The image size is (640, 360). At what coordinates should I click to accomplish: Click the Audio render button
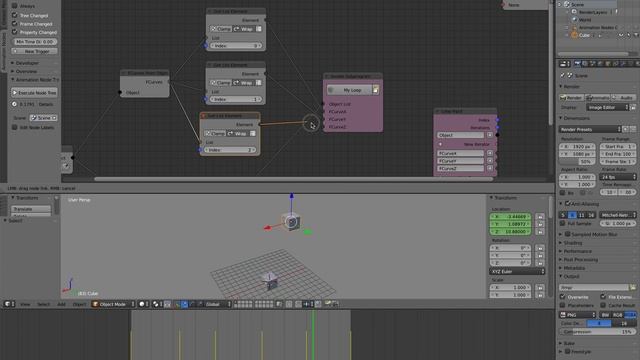(x=623, y=98)
